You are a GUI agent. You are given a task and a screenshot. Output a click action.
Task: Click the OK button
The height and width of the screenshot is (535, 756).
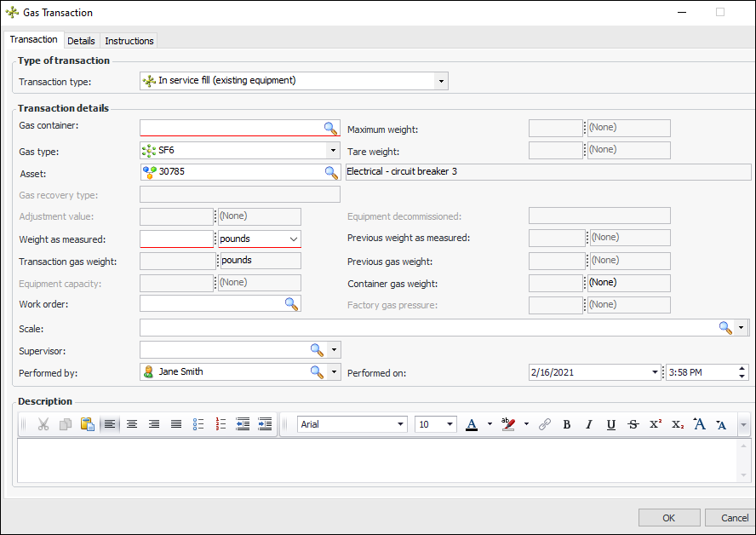668,518
